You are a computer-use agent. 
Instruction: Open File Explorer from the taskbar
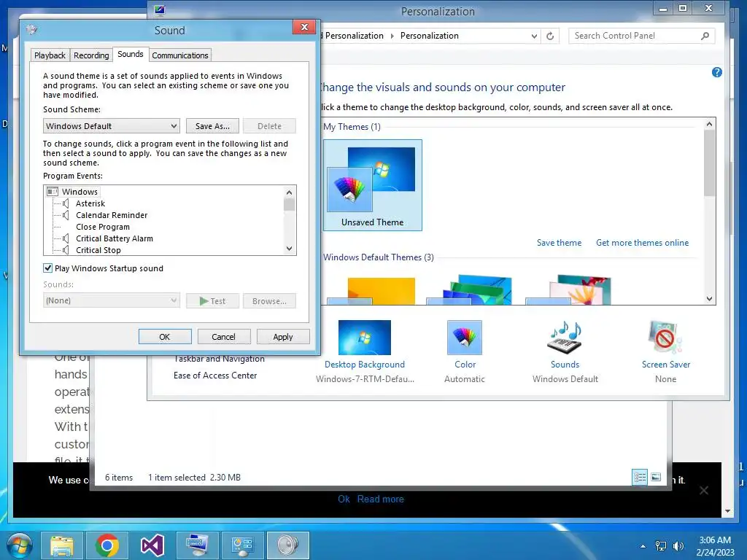click(62, 545)
